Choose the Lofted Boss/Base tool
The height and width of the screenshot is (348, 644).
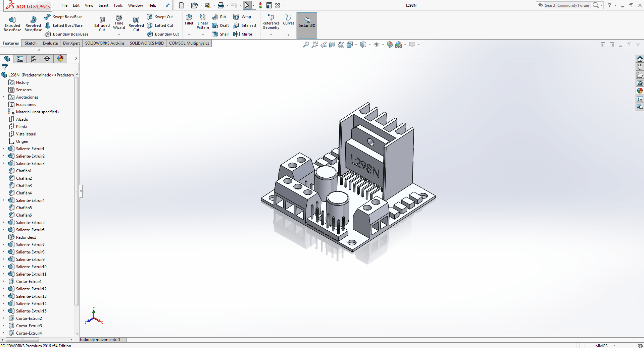(x=63, y=25)
